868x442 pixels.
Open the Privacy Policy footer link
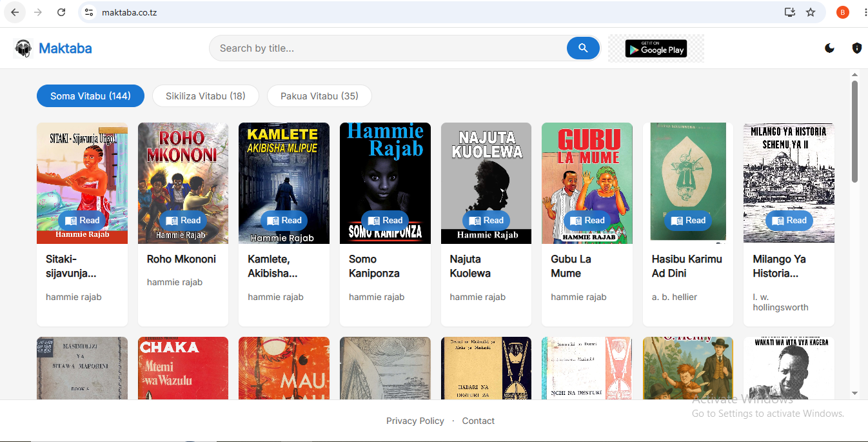tap(415, 421)
